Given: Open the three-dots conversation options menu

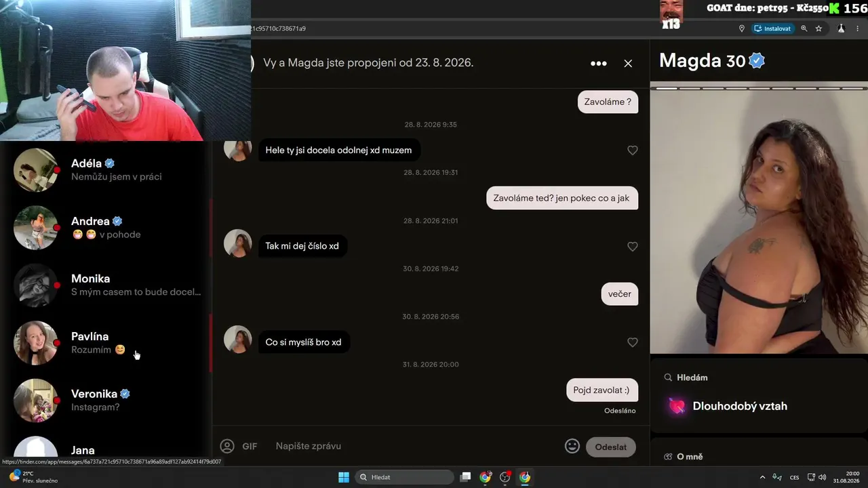Looking at the screenshot, I should point(599,63).
